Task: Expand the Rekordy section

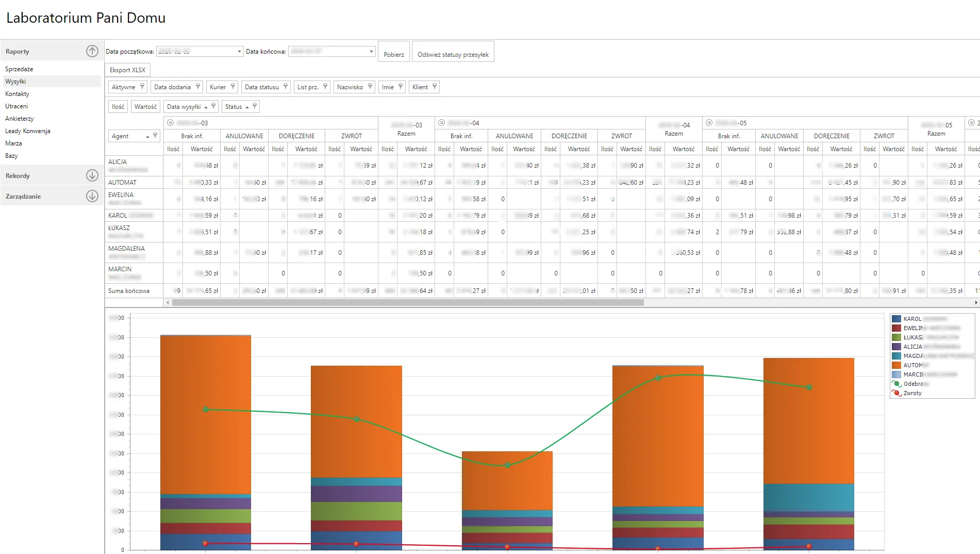Action: coord(92,175)
